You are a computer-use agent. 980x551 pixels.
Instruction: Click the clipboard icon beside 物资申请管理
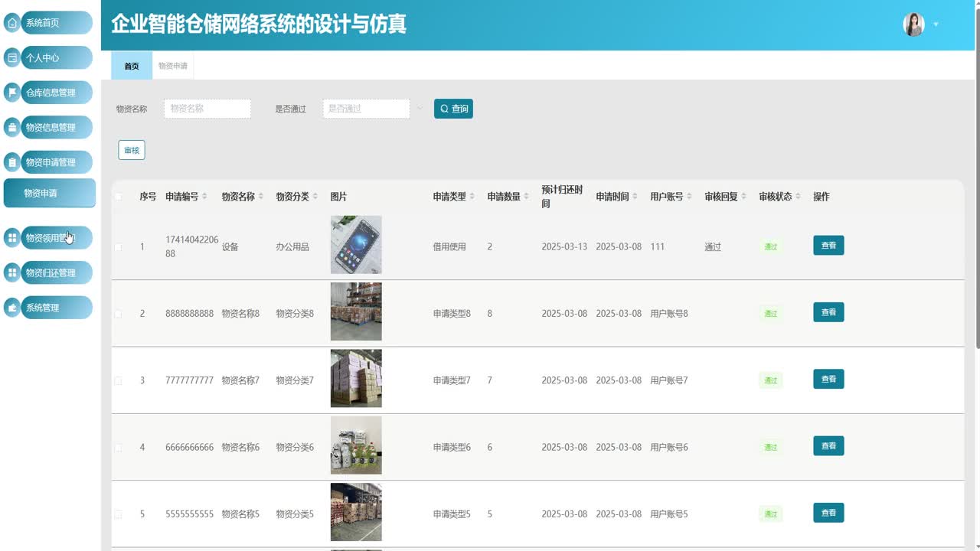(11, 162)
